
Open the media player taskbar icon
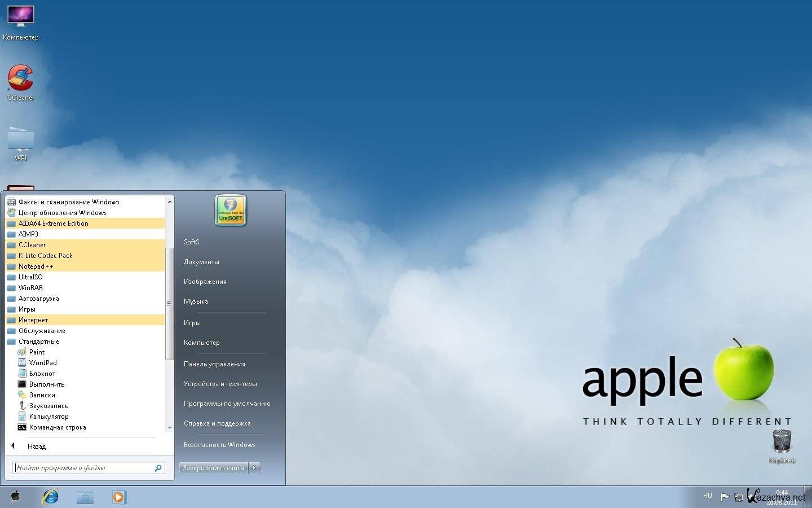coord(118,497)
